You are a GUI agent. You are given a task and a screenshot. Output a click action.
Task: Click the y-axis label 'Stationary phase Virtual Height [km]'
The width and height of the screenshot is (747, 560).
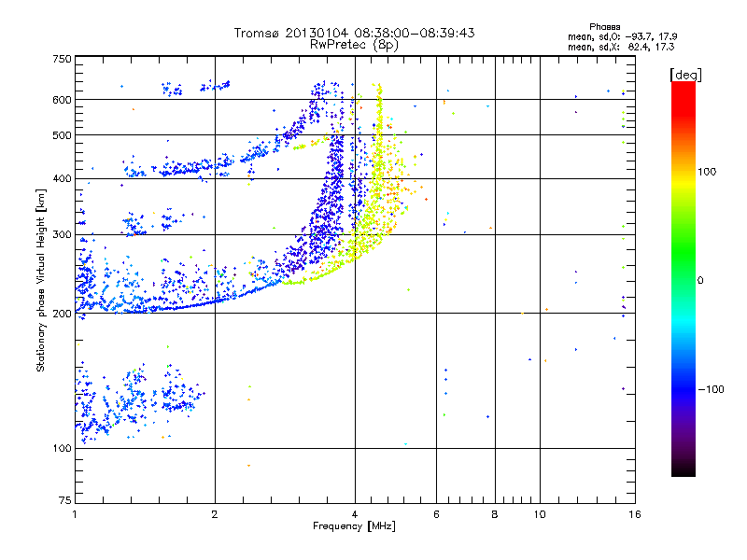click(x=40, y=280)
